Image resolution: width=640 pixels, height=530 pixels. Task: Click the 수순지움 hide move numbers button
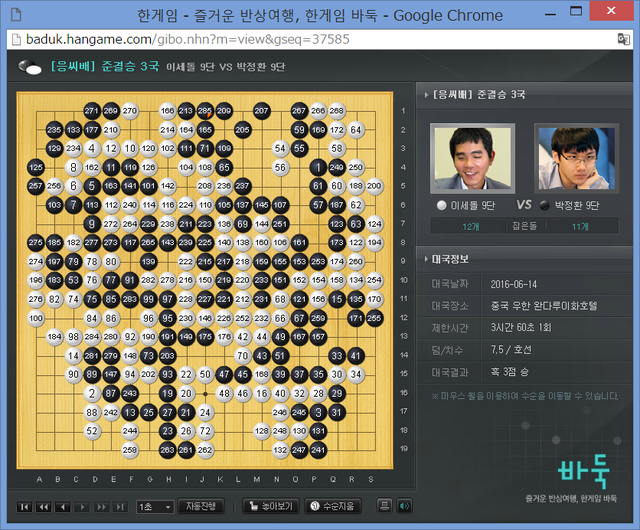click(x=333, y=506)
